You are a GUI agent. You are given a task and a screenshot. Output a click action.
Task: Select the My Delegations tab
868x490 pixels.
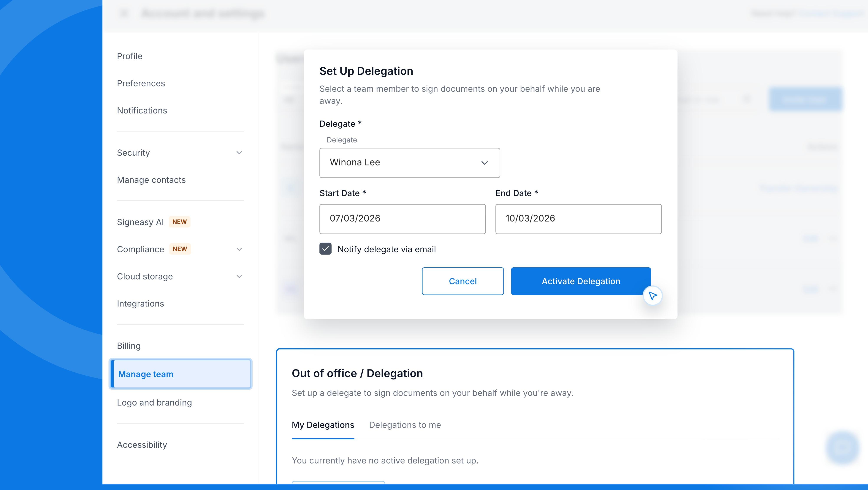pyautogui.click(x=323, y=425)
